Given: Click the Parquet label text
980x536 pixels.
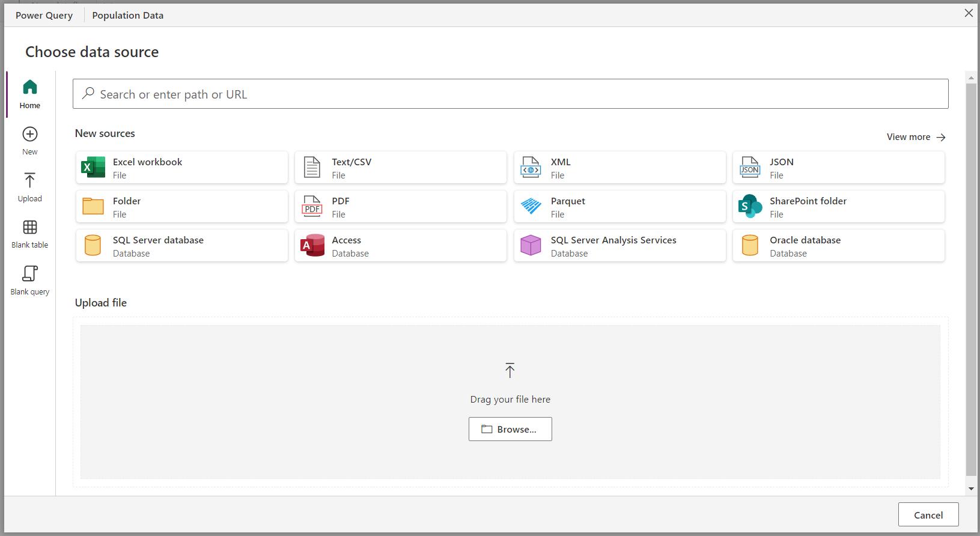Looking at the screenshot, I should click(568, 201).
